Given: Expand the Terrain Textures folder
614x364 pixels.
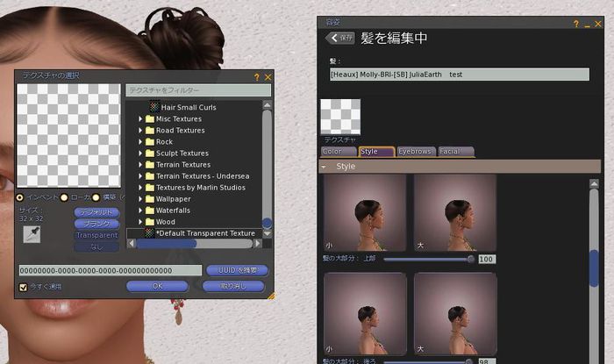Looking at the screenshot, I should tap(140, 164).
